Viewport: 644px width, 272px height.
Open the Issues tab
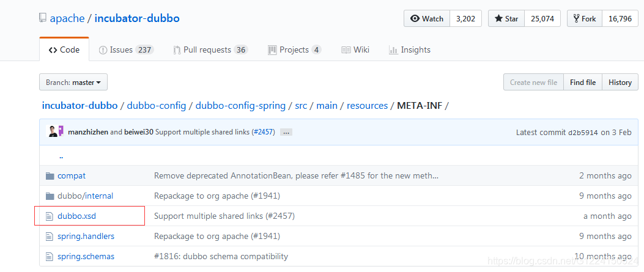[126, 50]
